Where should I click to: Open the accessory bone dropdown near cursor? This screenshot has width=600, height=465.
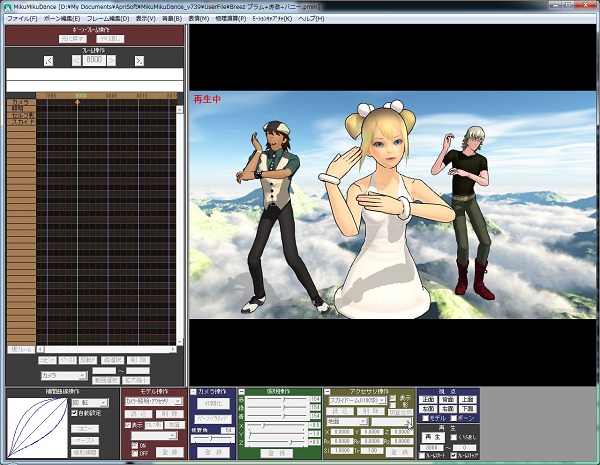point(391,421)
